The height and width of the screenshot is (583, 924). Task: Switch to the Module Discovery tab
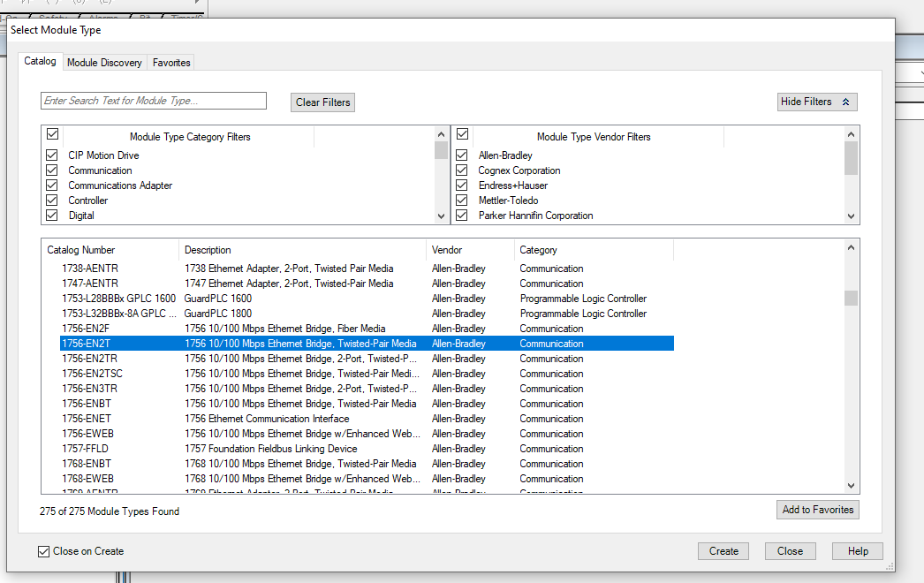pyautogui.click(x=104, y=63)
